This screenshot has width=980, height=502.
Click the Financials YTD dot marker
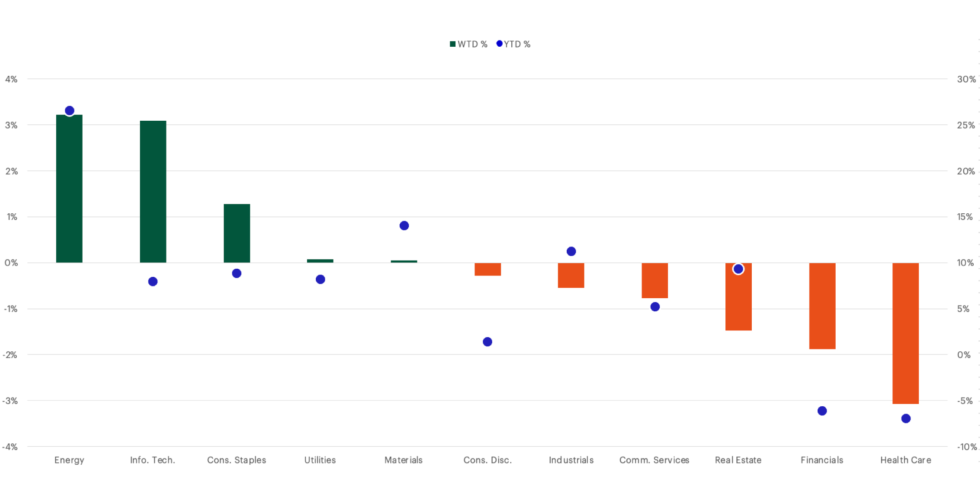pyautogui.click(x=822, y=410)
